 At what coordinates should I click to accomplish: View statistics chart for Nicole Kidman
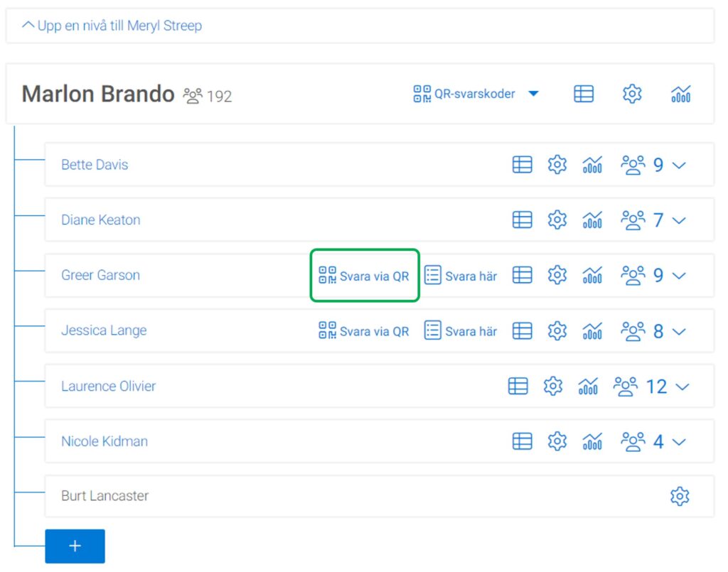point(592,442)
